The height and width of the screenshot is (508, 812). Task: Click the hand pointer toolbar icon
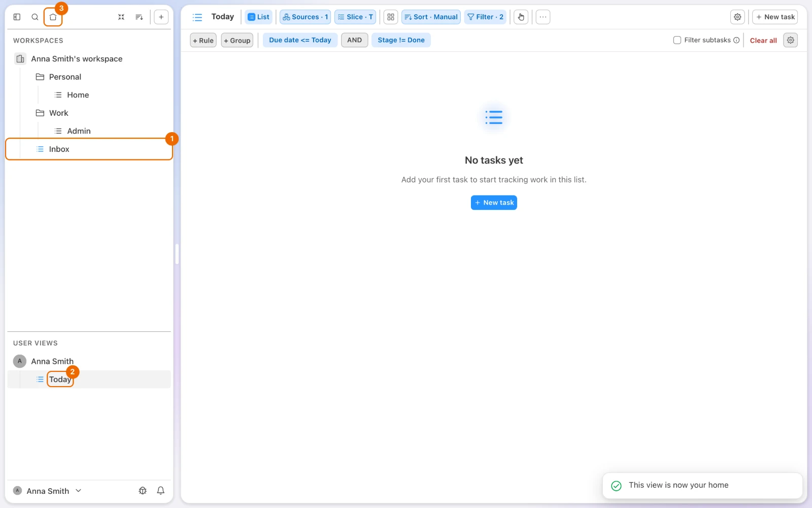click(521, 17)
